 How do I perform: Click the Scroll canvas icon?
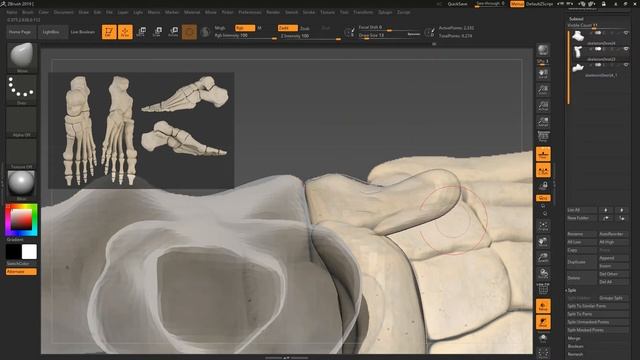click(543, 74)
